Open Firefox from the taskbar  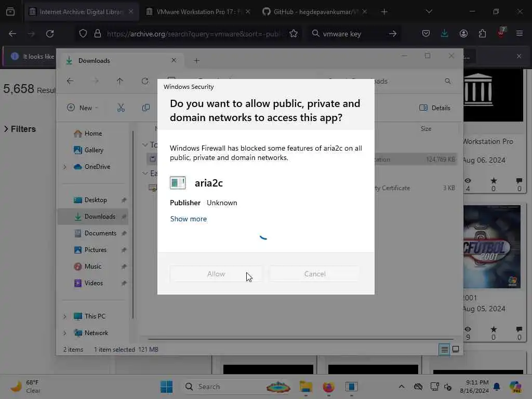pyautogui.click(x=328, y=387)
